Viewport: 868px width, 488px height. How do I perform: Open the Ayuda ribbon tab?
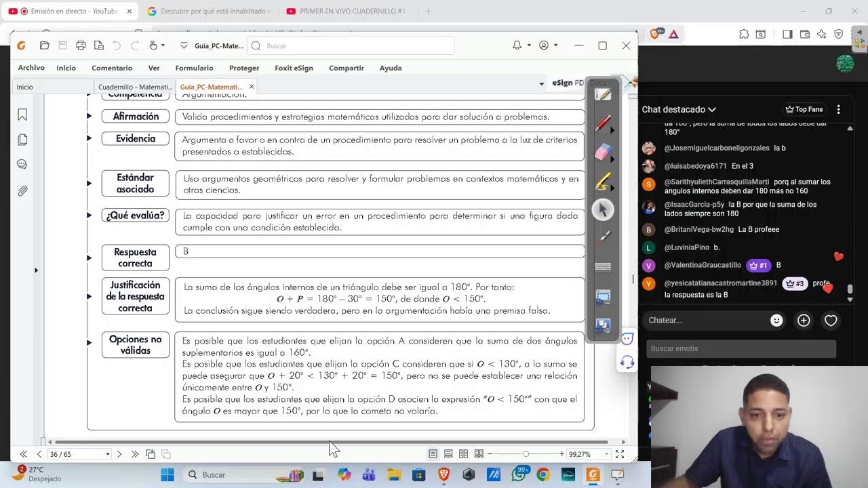[x=391, y=68]
